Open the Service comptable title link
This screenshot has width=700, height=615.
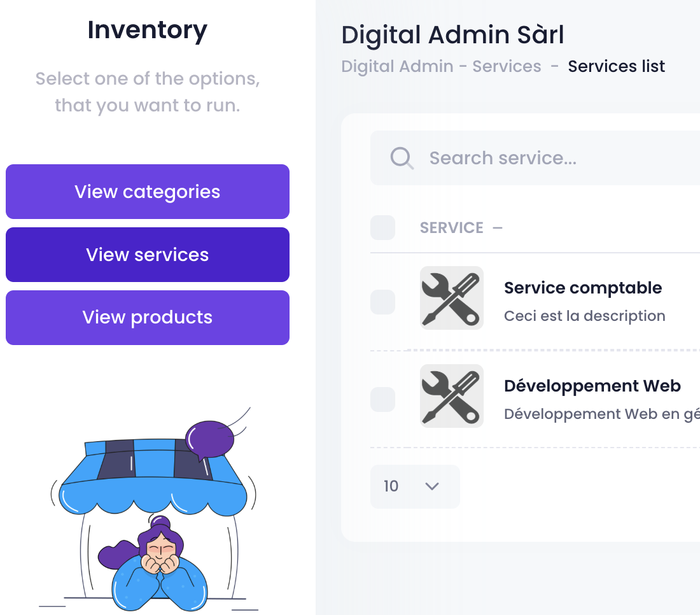pyautogui.click(x=582, y=288)
